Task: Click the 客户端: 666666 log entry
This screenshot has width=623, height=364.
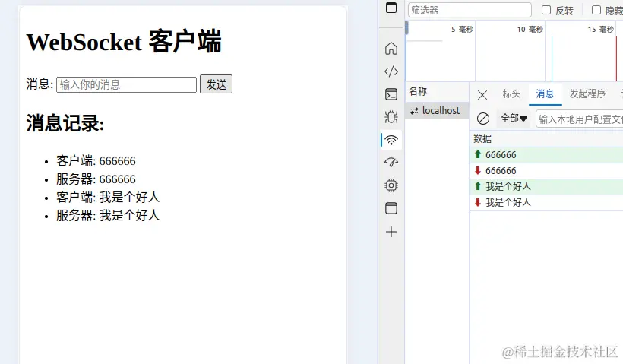Action: tap(96, 161)
